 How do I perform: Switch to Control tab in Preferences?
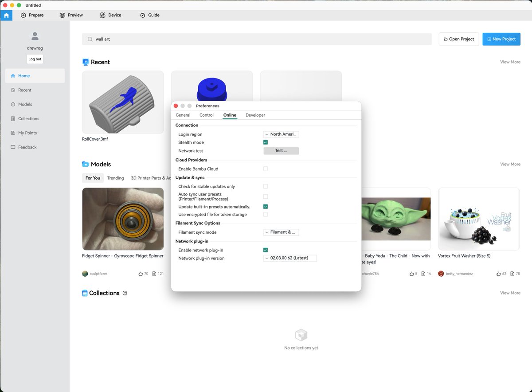pos(207,115)
